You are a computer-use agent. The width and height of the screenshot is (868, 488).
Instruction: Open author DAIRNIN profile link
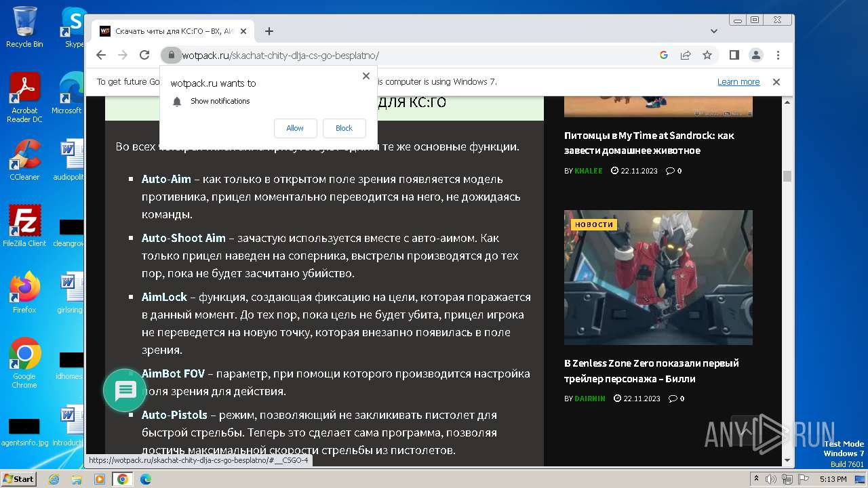(590, 399)
